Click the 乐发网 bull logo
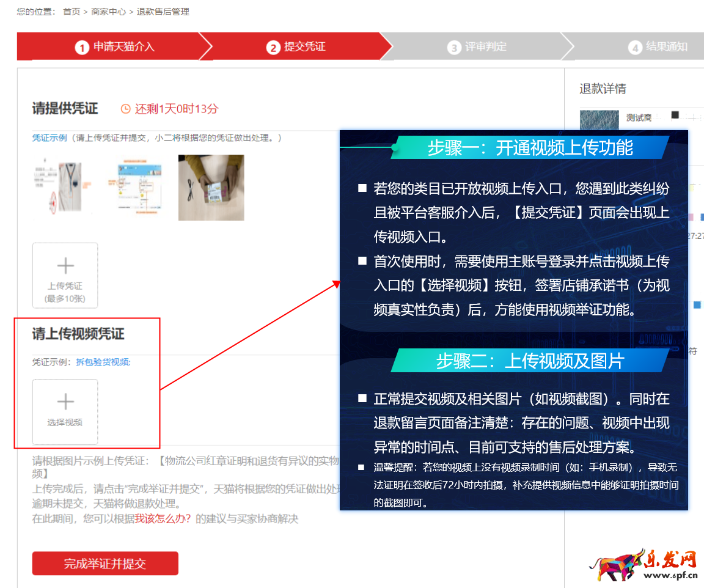This screenshot has height=588, width=704. [x=618, y=564]
